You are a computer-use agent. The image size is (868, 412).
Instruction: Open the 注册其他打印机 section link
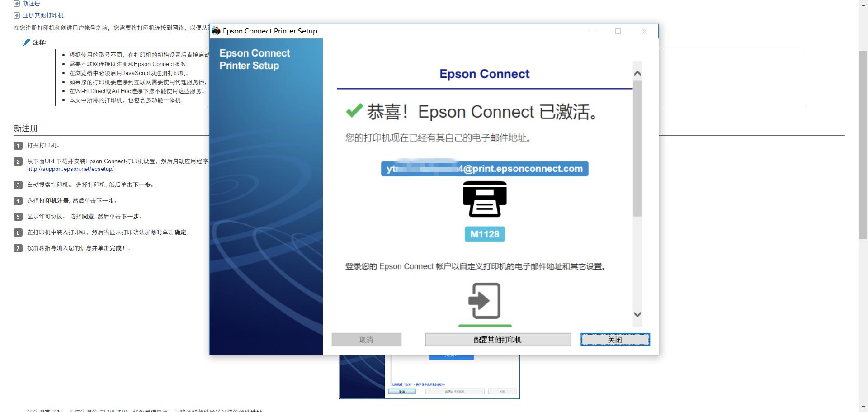click(x=43, y=15)
